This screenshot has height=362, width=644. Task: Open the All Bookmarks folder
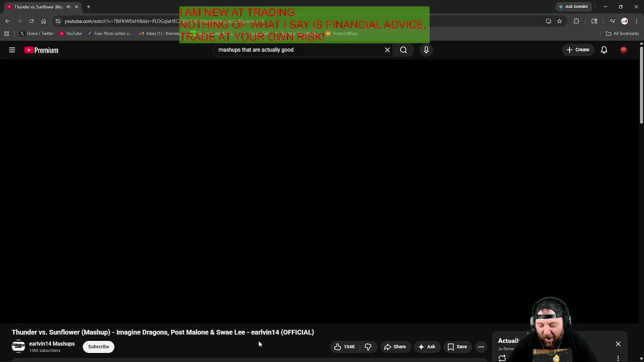pos(622,34)
